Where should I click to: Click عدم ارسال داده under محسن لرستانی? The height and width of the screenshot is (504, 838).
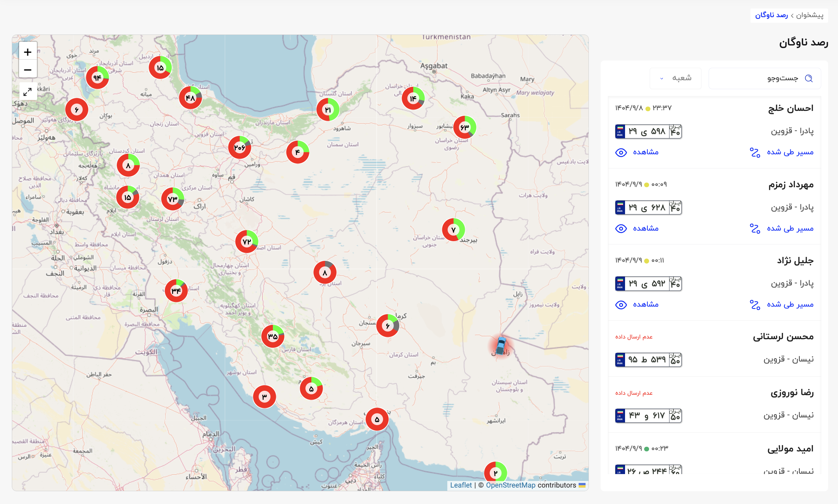pos(634,337)
